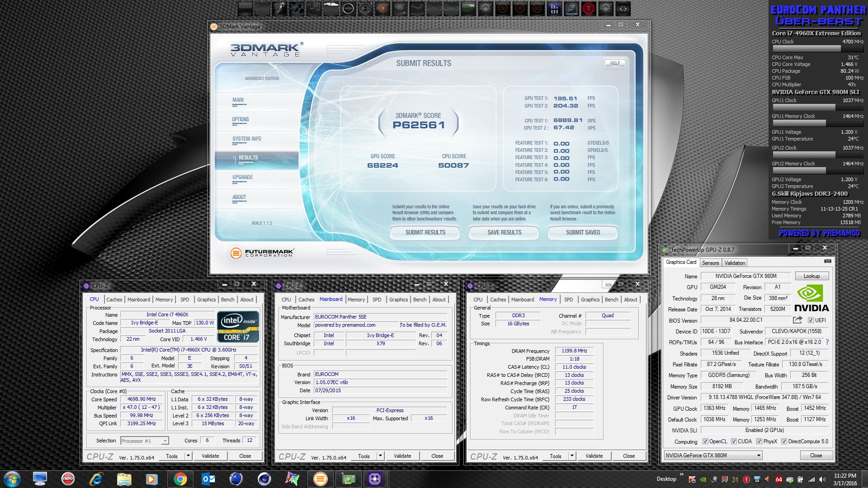Click the 3DMark score P62561
Image resolution: width=868 pixels, height=488 pixels.
coord(419,125)
